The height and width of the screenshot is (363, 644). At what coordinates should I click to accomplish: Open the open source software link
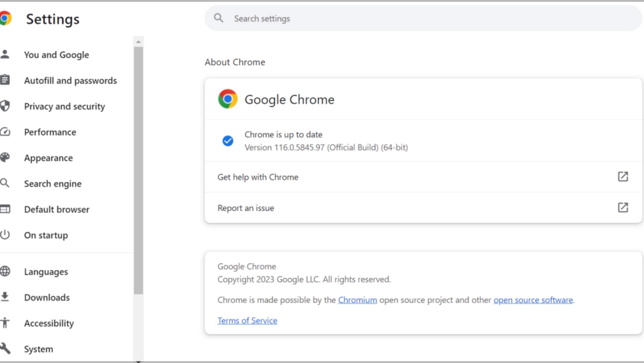533,300
